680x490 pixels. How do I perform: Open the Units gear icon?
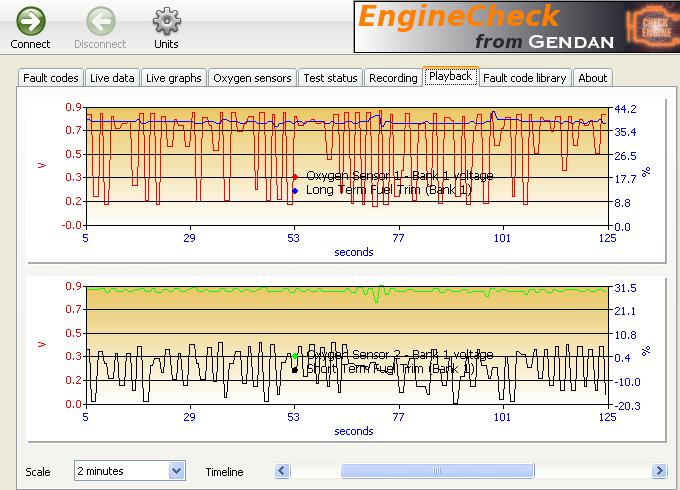(x=166, y=20)
